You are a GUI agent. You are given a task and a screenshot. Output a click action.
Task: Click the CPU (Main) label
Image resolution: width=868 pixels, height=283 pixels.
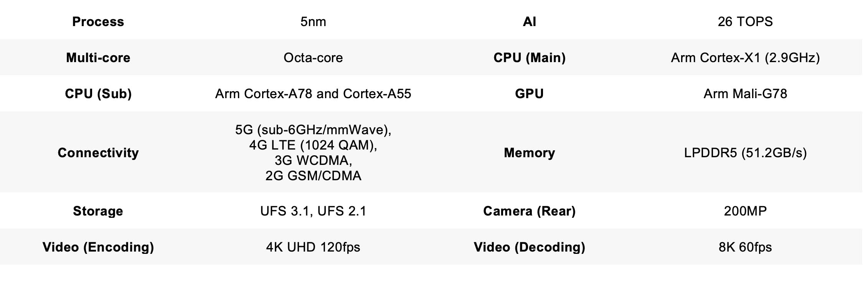pos(529,58)
